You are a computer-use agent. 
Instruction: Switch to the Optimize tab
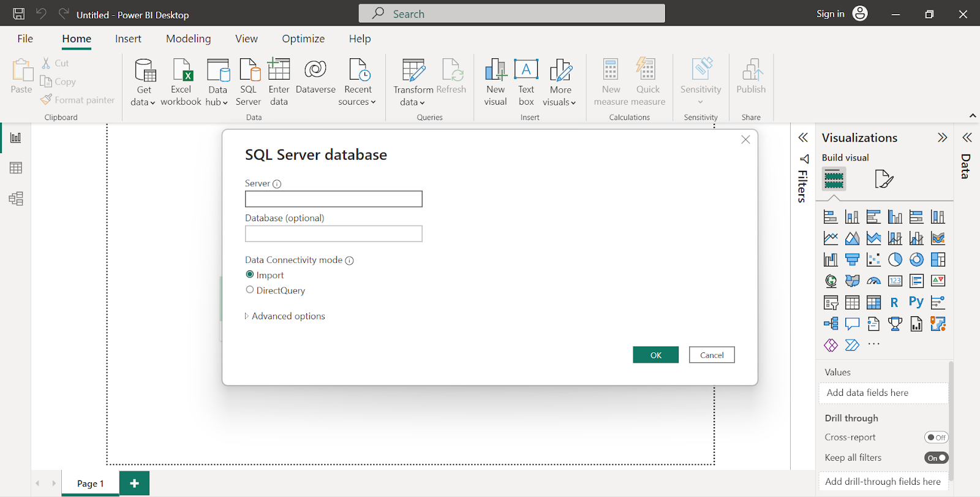tap(303, 39)
